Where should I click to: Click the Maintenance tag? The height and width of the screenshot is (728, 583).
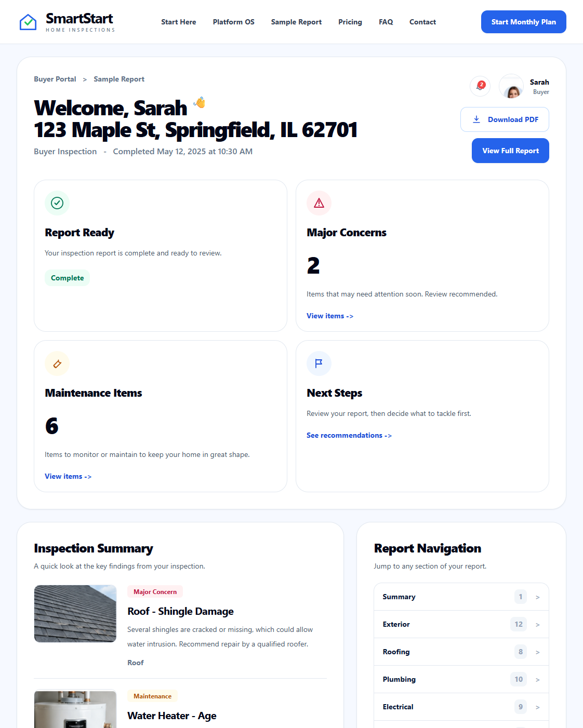[152, 696]
